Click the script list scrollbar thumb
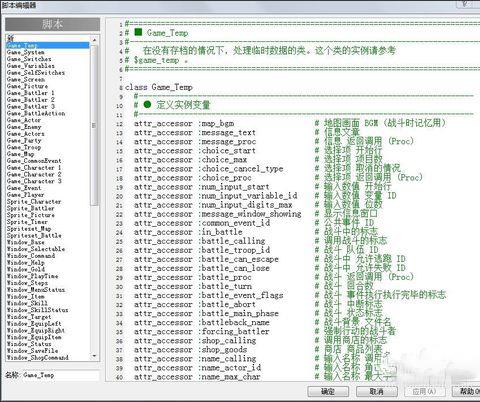The width and height of the screenshot is (480, 402). coord(94,125)
